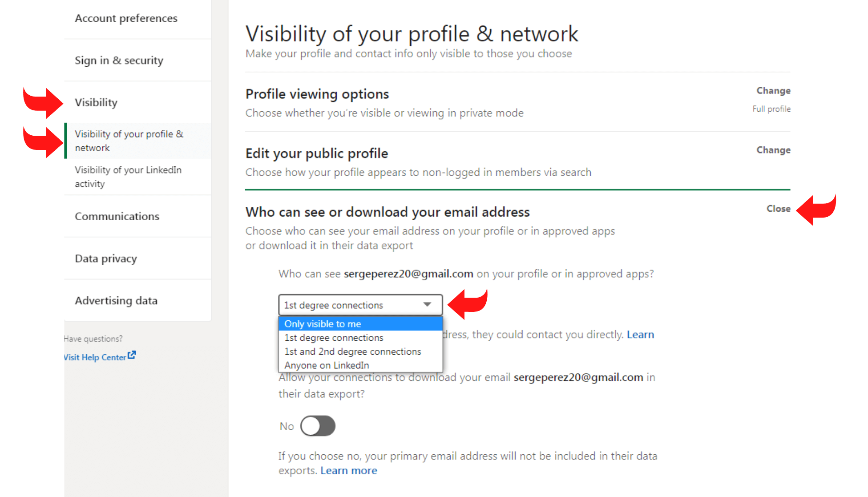The height and width of the screenshot is (497, 868).
Task: Close the email address visibility section
Action: coord(778,208)
